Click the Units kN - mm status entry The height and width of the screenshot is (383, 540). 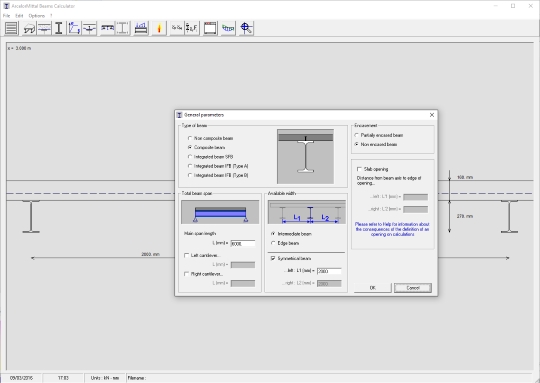105,378
